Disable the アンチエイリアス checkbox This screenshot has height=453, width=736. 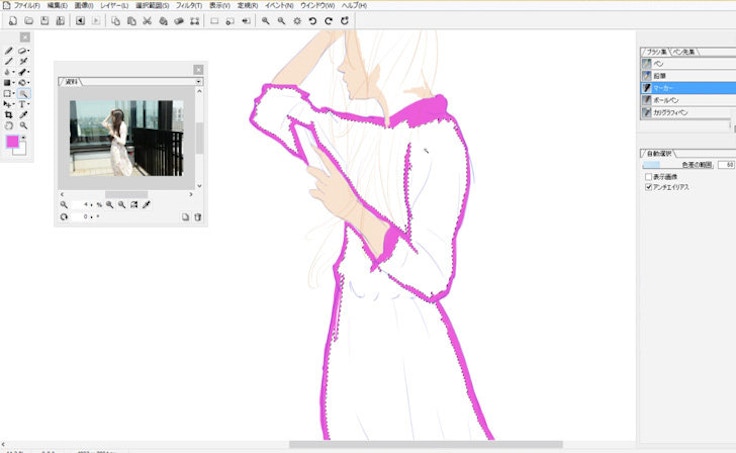pyautogui.click(x=649, y=187)
